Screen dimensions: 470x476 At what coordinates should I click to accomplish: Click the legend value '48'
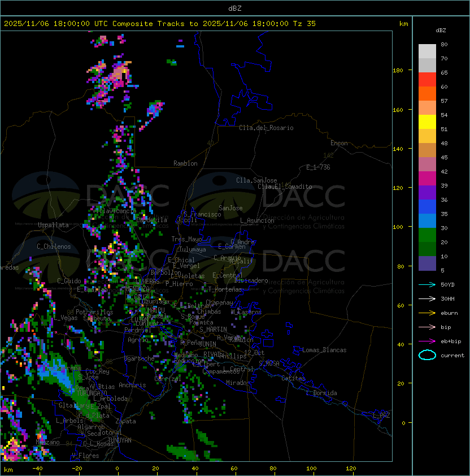point(444,143)
